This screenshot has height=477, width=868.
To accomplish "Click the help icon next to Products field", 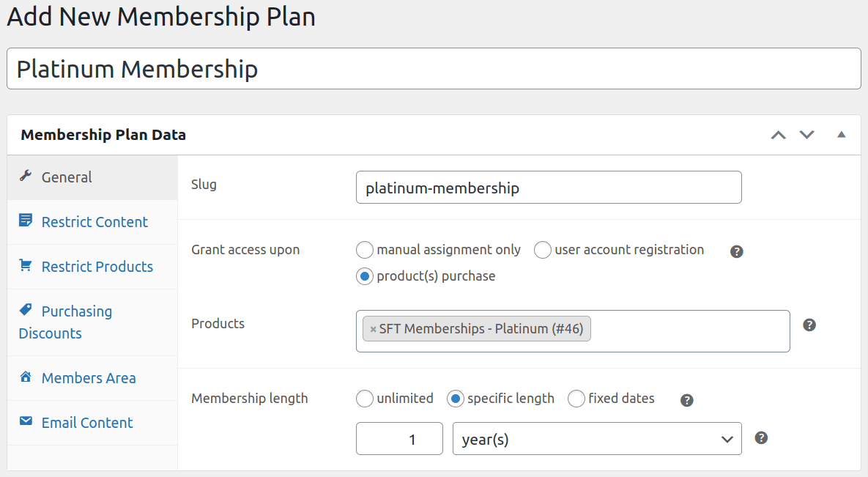I will point(809,325).
